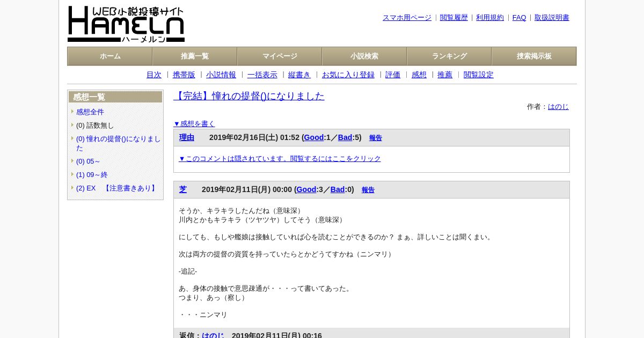Open the FAQ link
The image size is (644, 338).
pos(519,18)
